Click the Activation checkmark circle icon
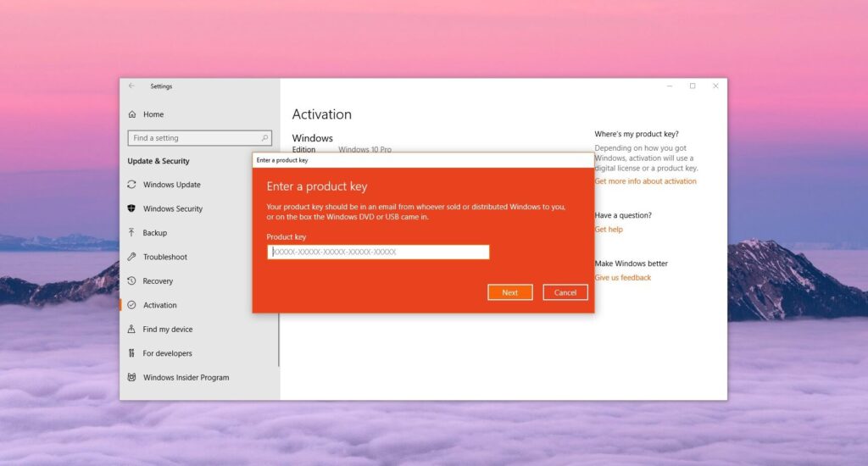 click(131, 304)
